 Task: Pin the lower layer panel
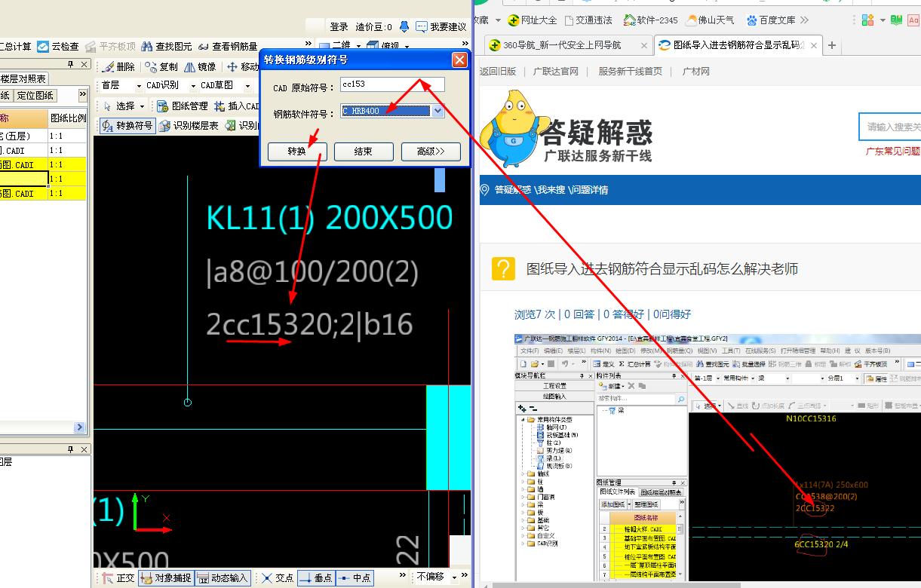pos(72,449)
